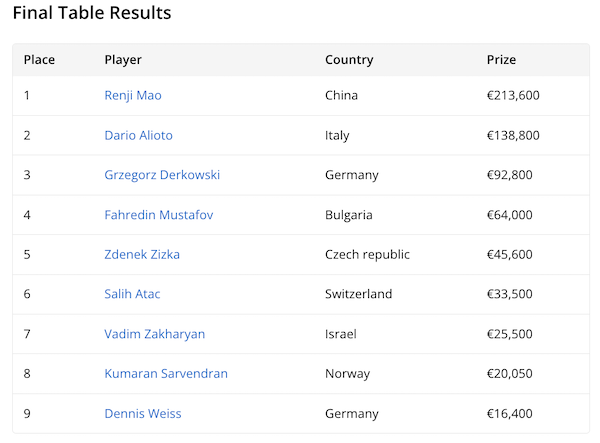Select the Fahredin Mustafov link
Image resolution: width=600 pixels, height=443 pixels.
click(158, 215)
